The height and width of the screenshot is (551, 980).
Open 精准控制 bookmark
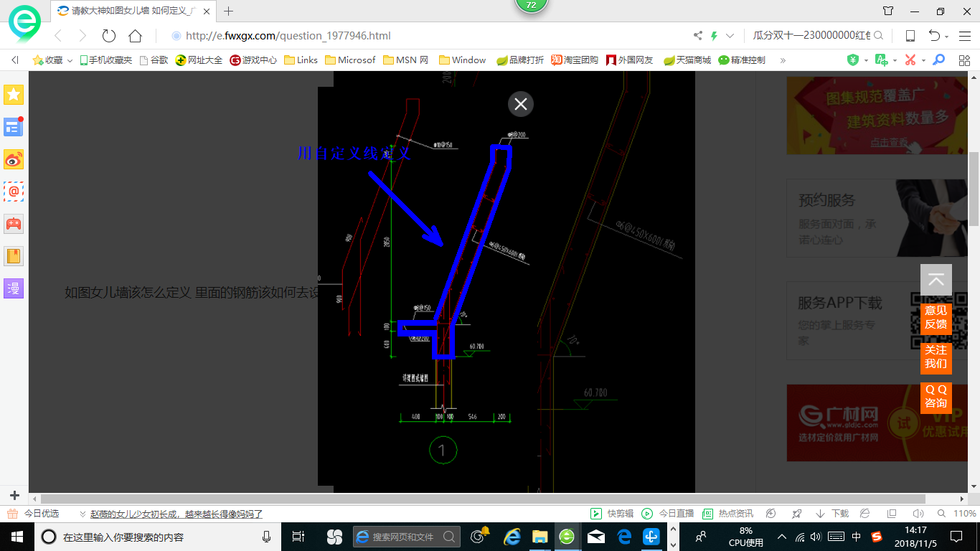pyautogui.click(x=742, y=60)
